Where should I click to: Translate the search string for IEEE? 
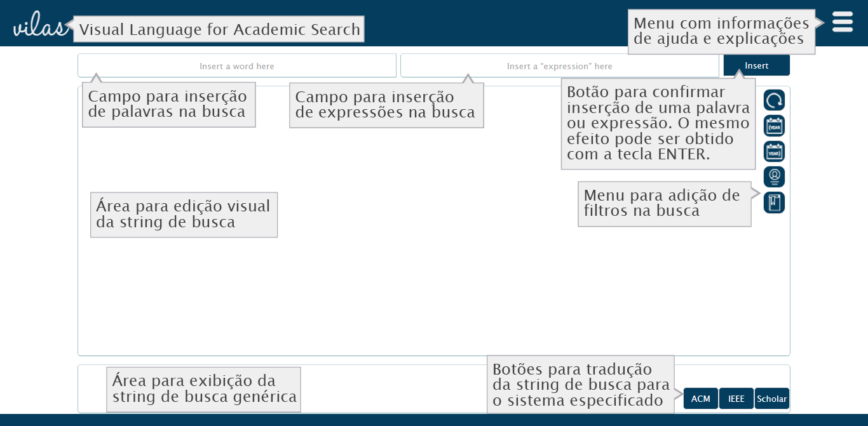(x=736, y=399)
